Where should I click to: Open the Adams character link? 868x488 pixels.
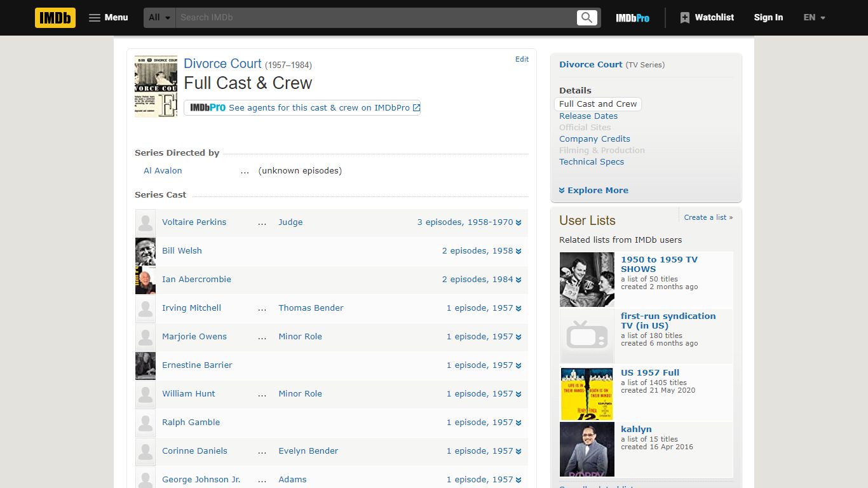292,480
